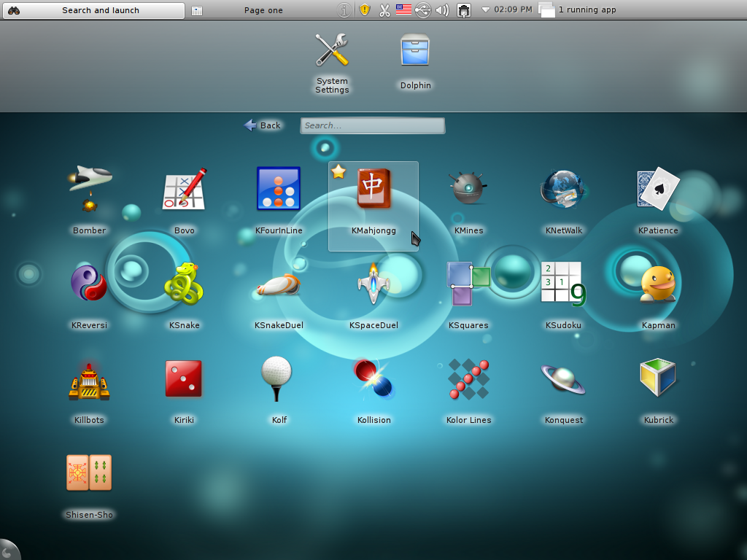747x560 pixels.
Task: Go Back to the categories list
Action: (263, 125)
